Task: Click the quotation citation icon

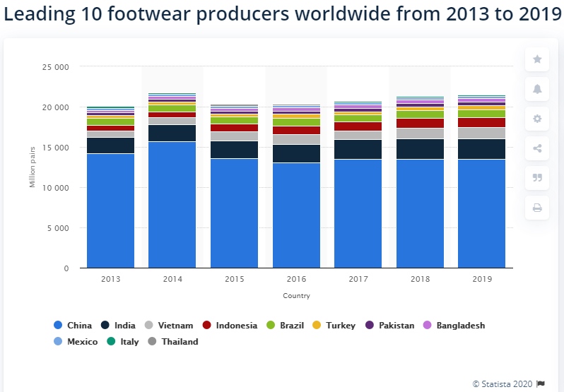Action: (537, 178)
